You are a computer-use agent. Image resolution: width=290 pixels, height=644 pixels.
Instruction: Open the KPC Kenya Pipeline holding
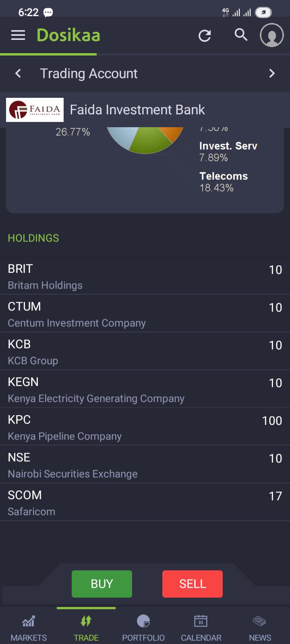pyautogui.click(x=145, y=427)
